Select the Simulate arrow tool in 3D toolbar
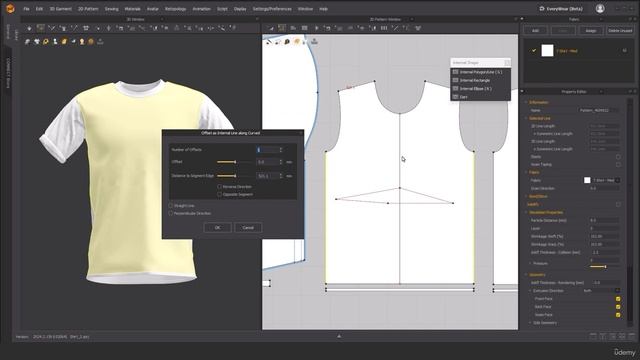 click(29, 28)
